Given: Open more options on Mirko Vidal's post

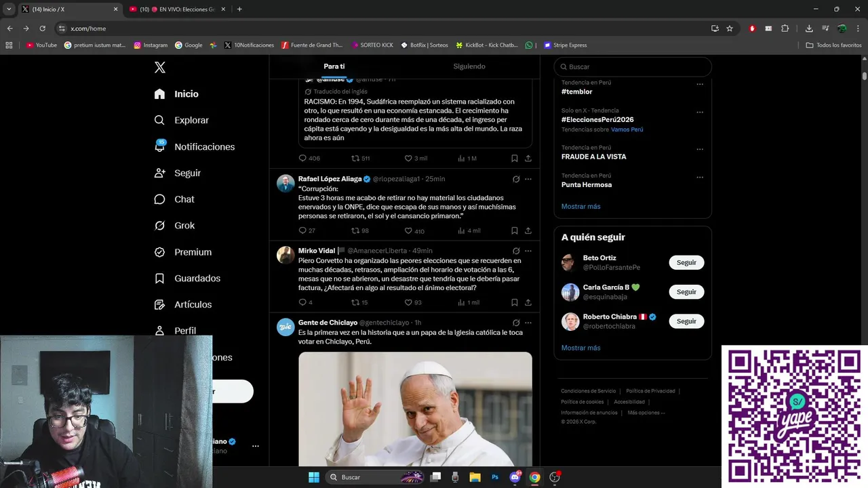Looking at the screenshot, I should pyautogui.click(x=528, y=251).
